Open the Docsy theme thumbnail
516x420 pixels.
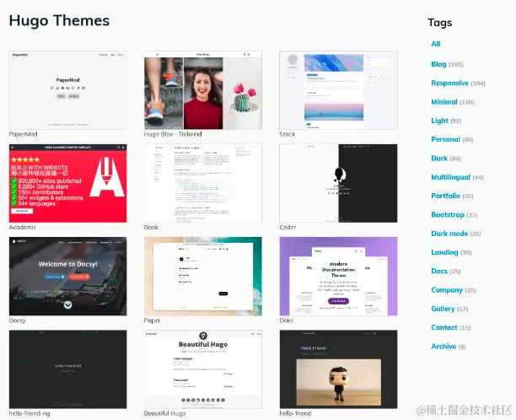coord(67,277)
